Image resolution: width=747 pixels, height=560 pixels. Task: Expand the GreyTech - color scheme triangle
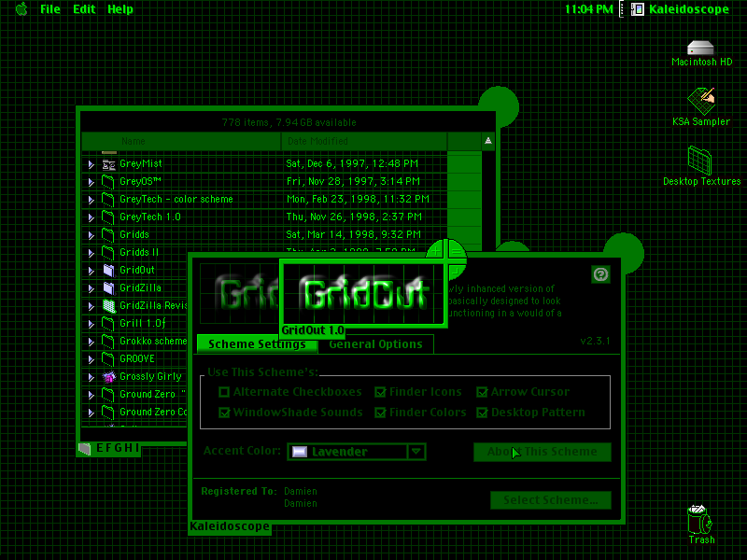[91, 200]
